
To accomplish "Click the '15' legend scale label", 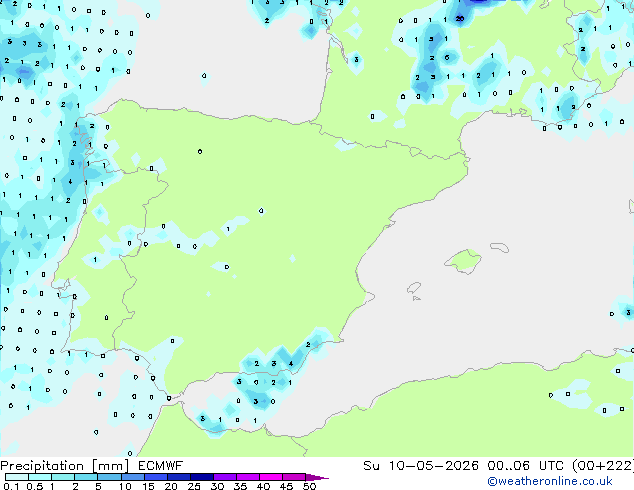I will click(x=148, y=486).
